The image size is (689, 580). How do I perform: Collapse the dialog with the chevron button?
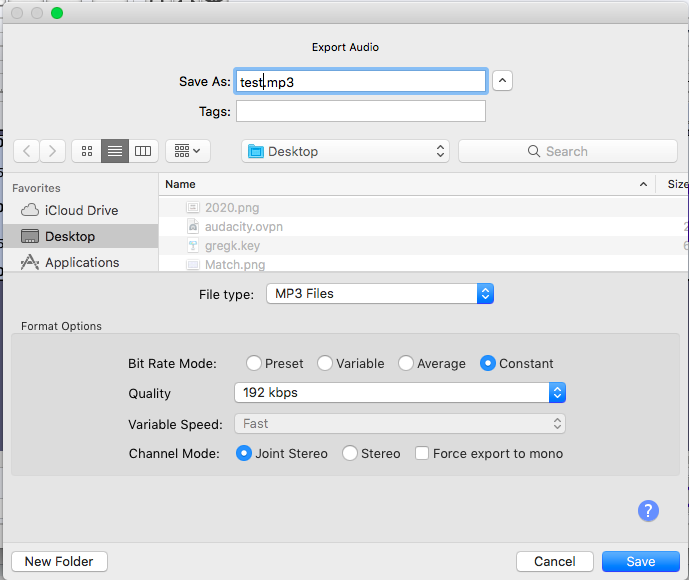tap(502, 81)
